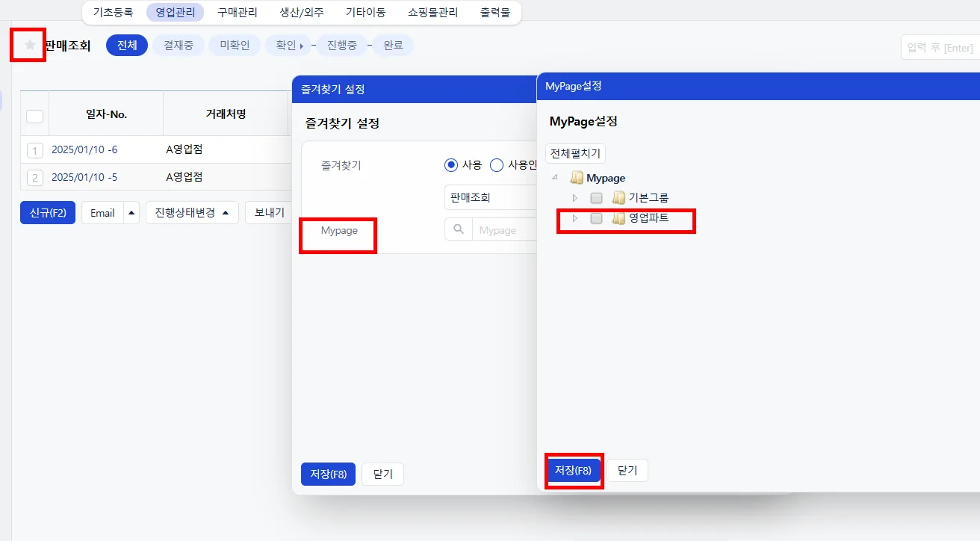Screen dimensions: 980x541
Task: Collapse the Mypage root node
Action: [x=554, y=178]
